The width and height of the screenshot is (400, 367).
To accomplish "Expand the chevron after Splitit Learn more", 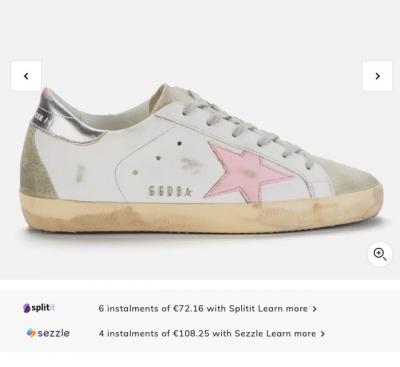I will [314, 309].
